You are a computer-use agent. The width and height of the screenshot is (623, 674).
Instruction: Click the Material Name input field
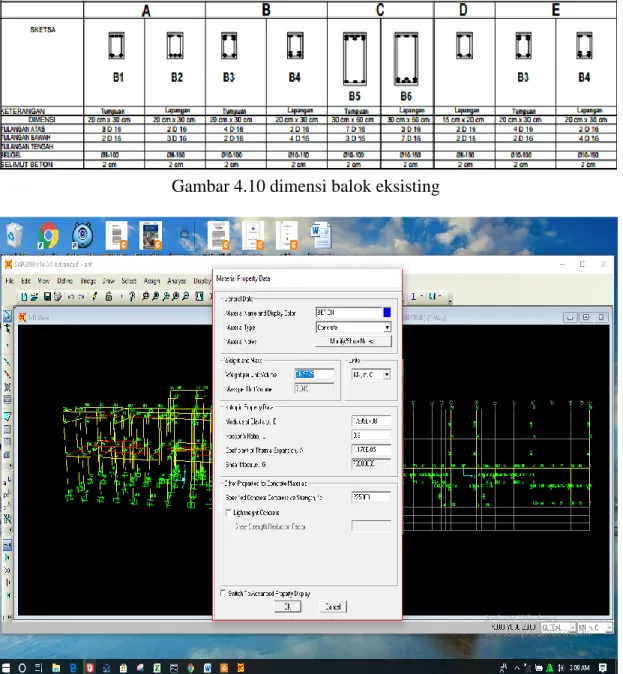[x=349, y=312]
